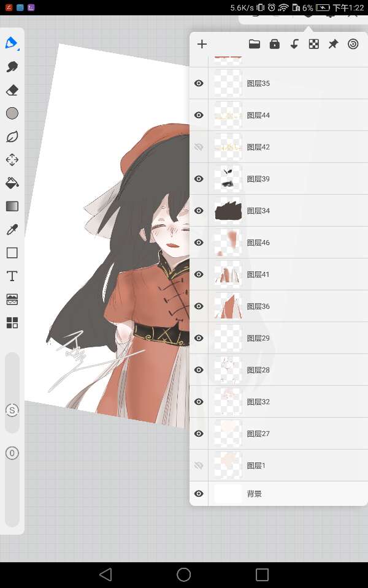Toggle alpha lock checkerboard icon
Viewport: 368px width, 588px height.
click(313, 44)
